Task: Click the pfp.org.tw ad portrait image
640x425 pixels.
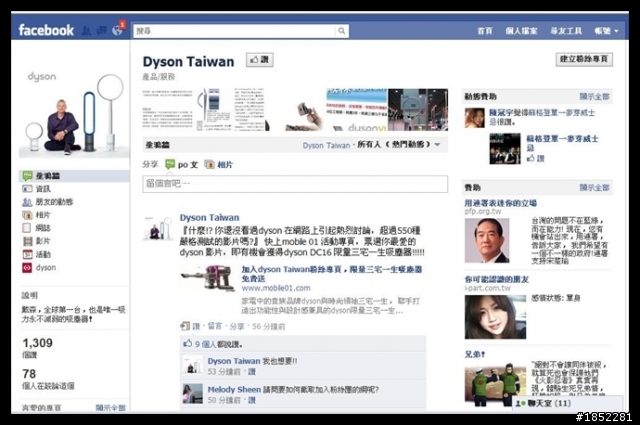Action: pos(487,240)
